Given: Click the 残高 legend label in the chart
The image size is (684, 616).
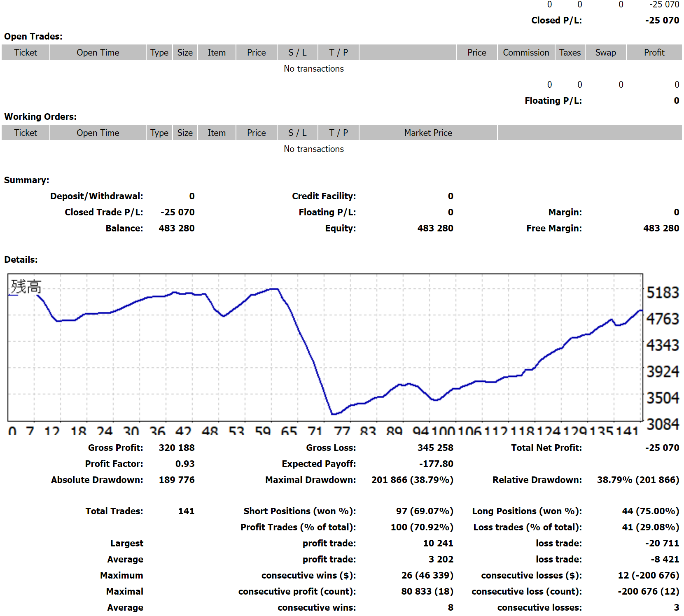Looking at the screenshot, I should click(26, 287).
